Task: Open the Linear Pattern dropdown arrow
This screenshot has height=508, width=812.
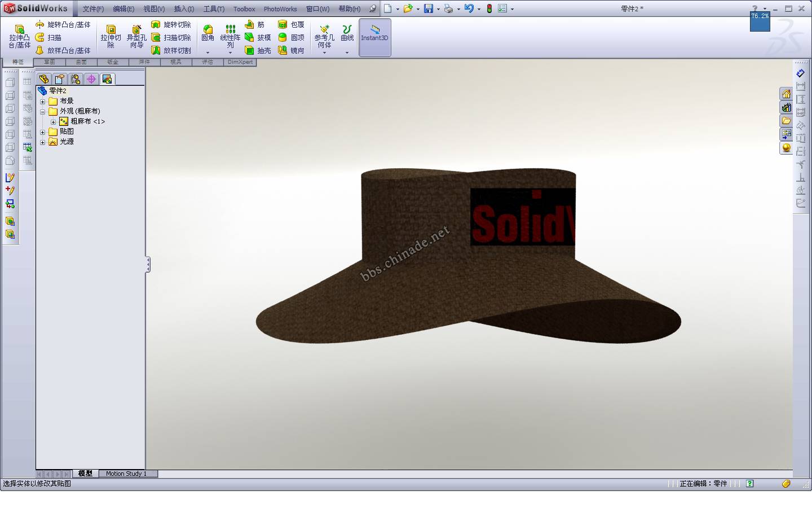Action: pos(230,52)
